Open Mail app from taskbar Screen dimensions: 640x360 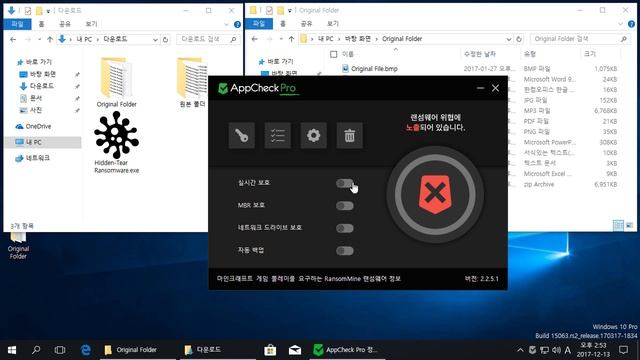(295, 350)
